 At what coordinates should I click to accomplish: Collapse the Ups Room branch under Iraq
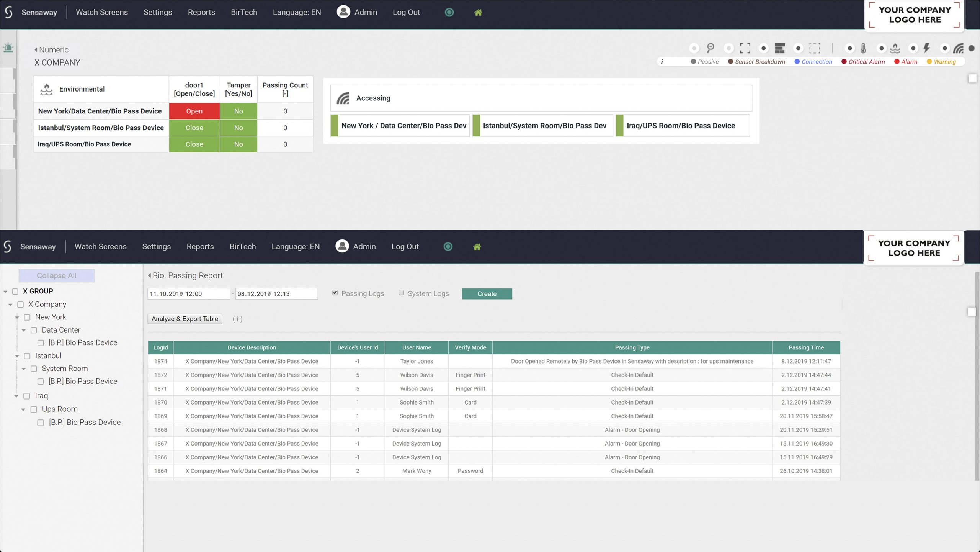(24, 409)
